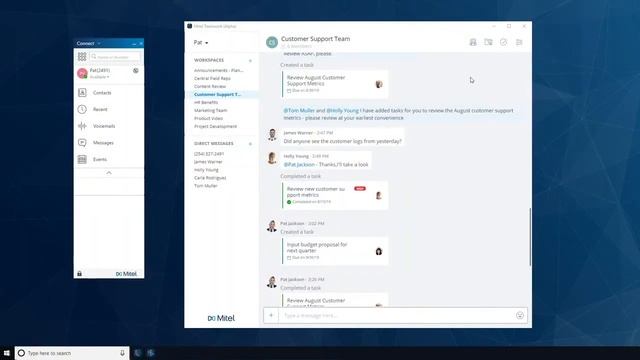640x360 pixels.
Task: Open the dialpad grid in Connect
Action: (82, 56)
